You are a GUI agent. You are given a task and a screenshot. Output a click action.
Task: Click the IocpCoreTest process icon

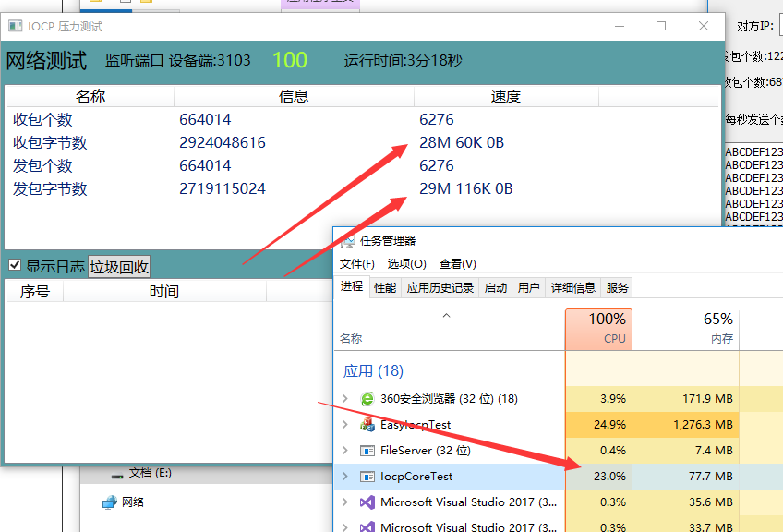367,477
